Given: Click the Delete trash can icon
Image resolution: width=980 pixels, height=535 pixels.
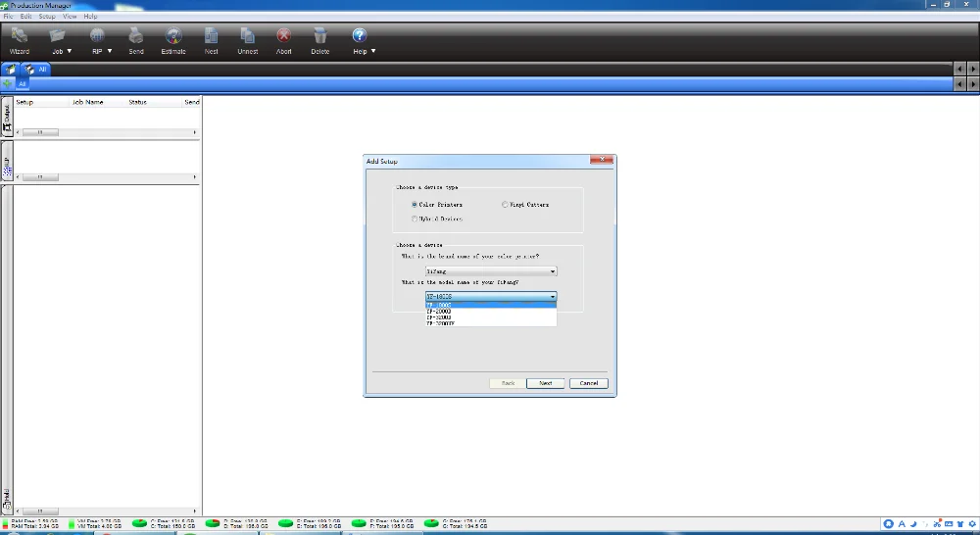Looking at the screenshot, I should coord(320,35).
